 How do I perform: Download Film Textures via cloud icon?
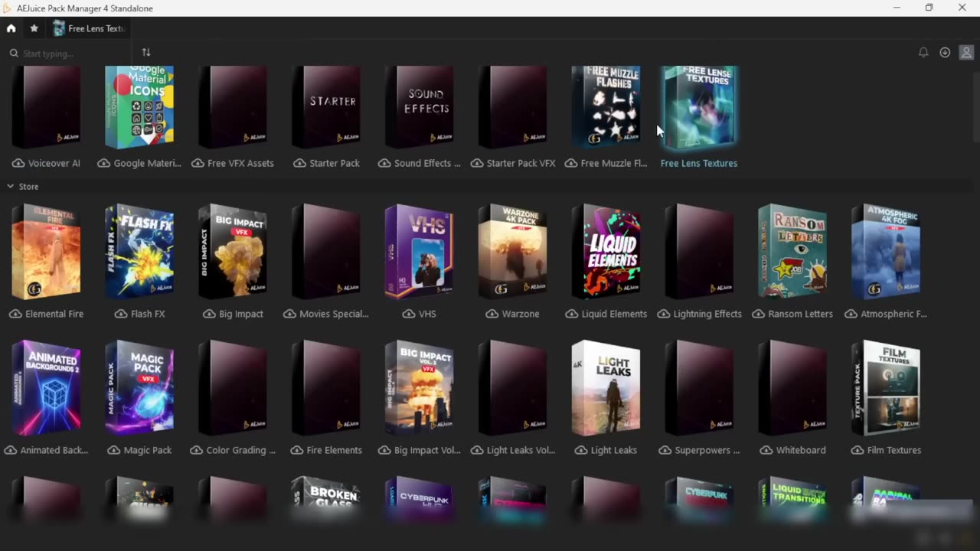click(857, 450)
